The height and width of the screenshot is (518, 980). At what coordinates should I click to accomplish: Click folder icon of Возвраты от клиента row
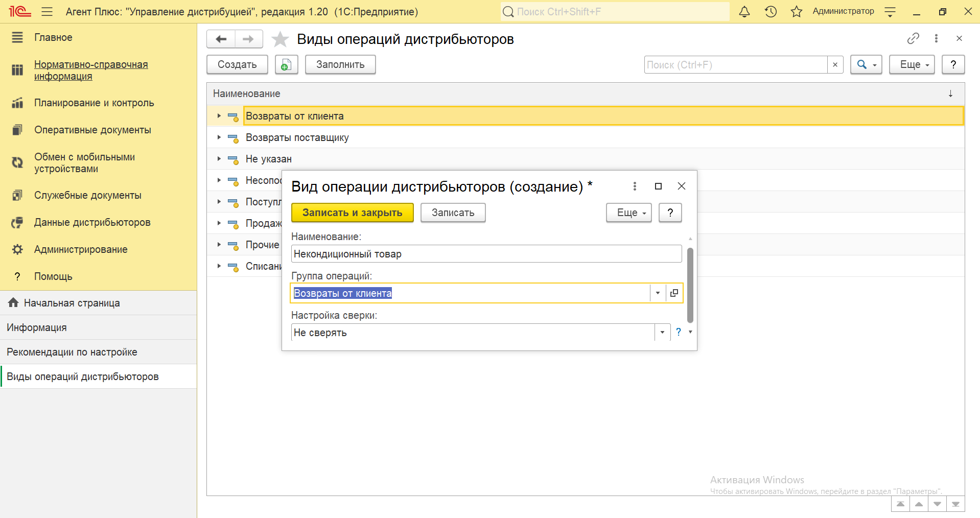pos(233,116)
